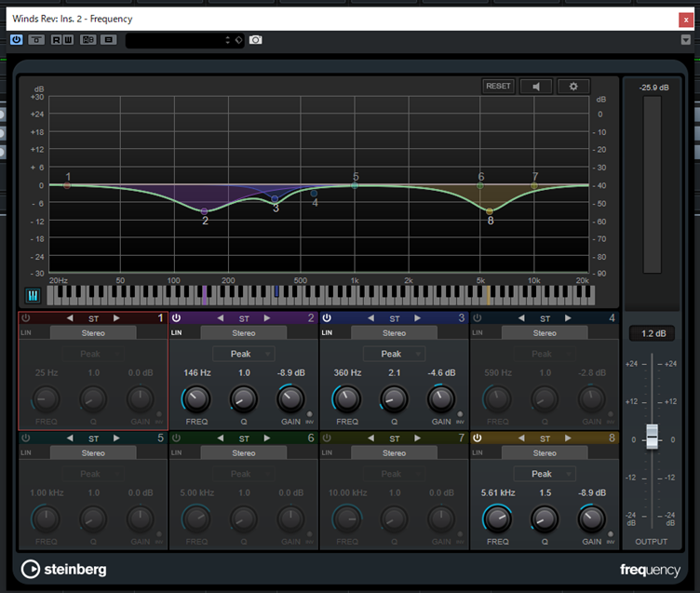The height and width of the screenshot is (593, 700).
Task: Click the OUTPUT gain fader handle
Action: tap(653, 436)
